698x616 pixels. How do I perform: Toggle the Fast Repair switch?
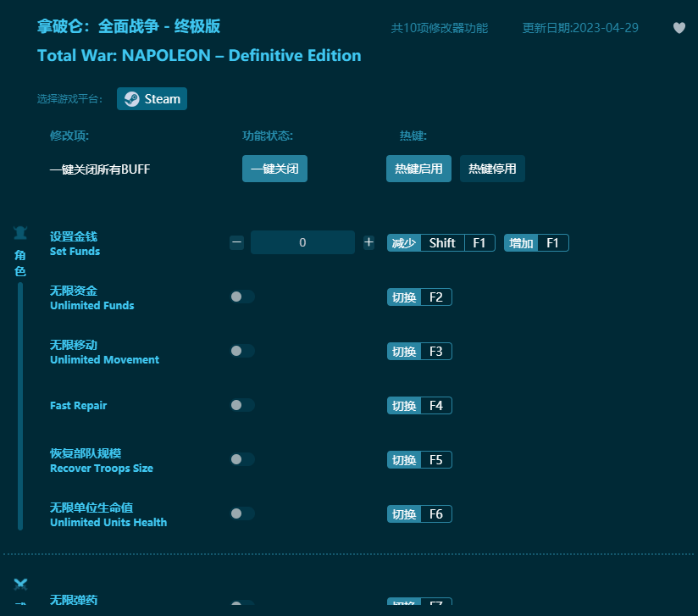click(x=241, y=405)
